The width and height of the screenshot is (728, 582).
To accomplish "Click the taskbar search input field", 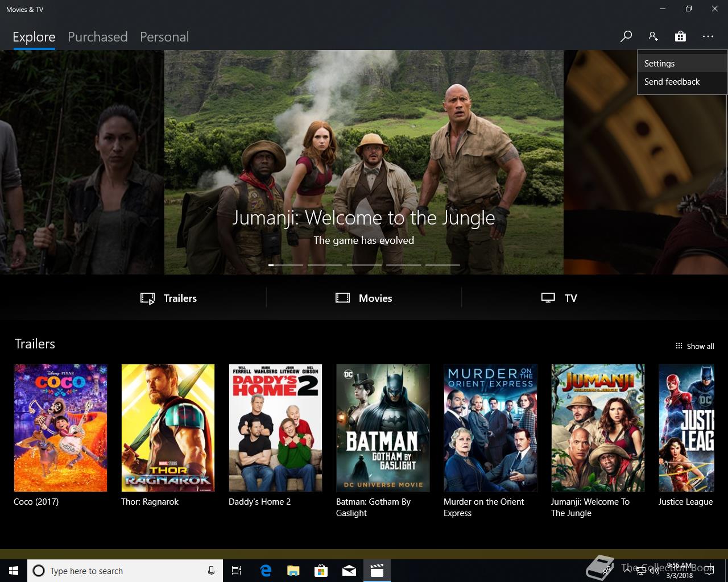I will pos(125,571).
